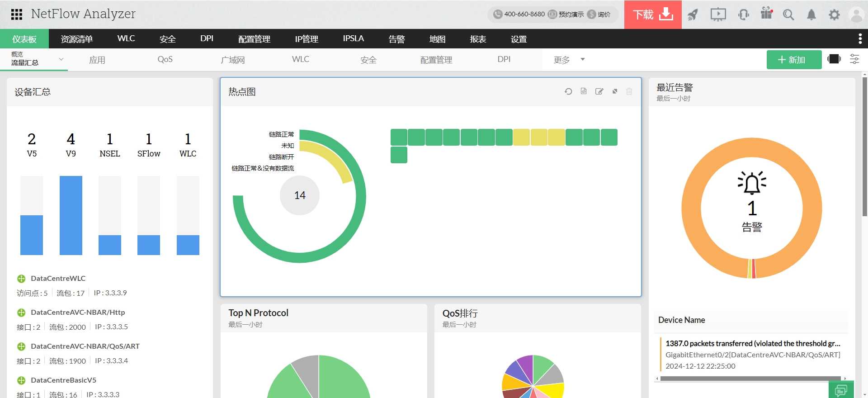868x398 pixels.
Task: Export the 热点图 widget as PDF
Action: coord(584,91)
